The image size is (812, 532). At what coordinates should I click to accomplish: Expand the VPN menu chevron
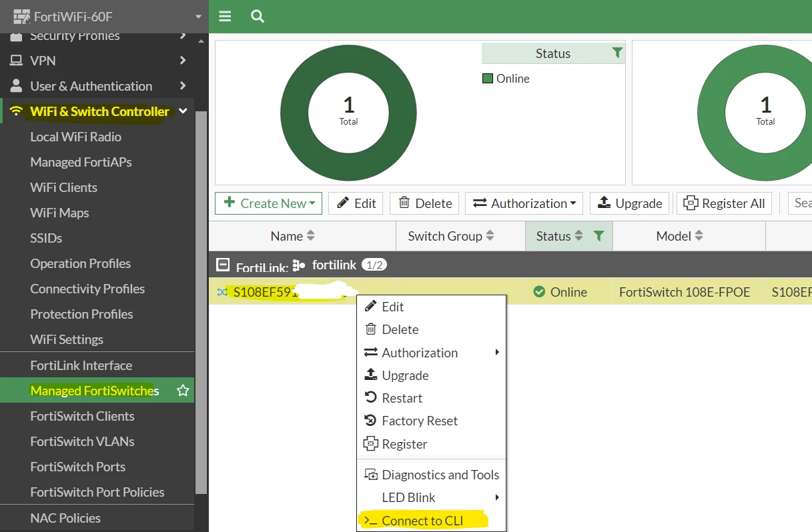tap(183, 61)
